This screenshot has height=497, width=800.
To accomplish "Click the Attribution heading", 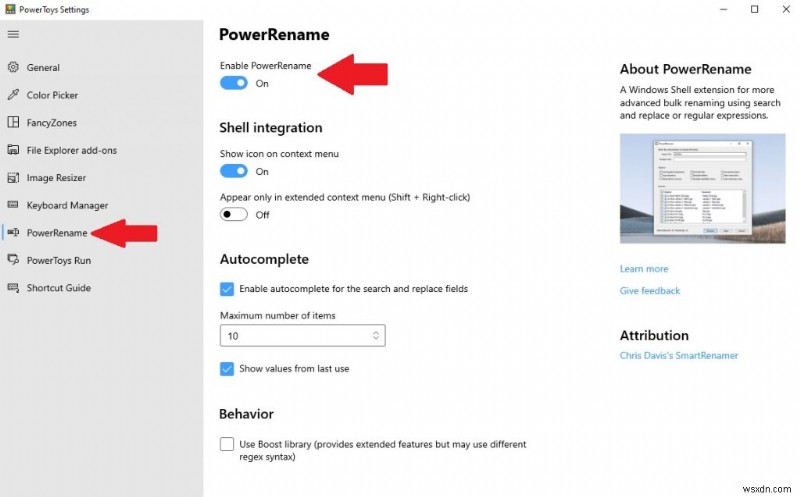I will (654, 335).
